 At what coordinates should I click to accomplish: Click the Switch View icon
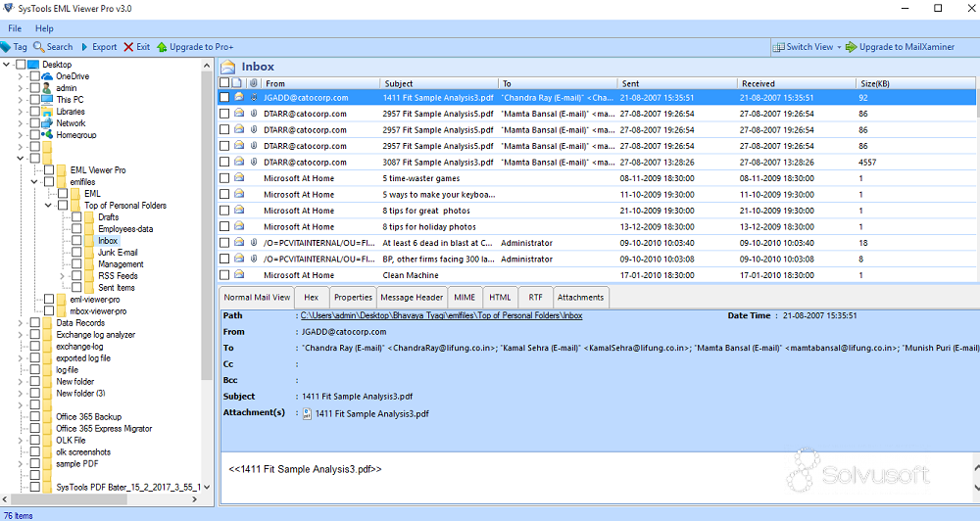click(778, 47)
